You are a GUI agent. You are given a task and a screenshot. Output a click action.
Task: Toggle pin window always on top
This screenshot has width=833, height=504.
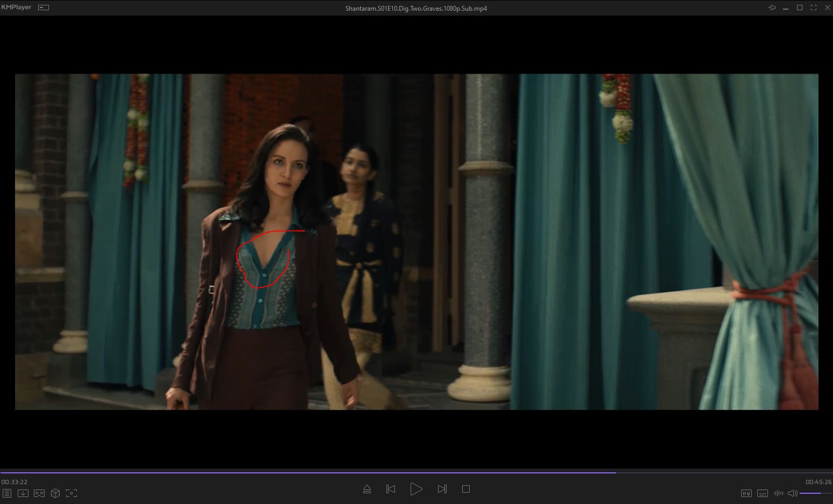[x=772, y=8]
